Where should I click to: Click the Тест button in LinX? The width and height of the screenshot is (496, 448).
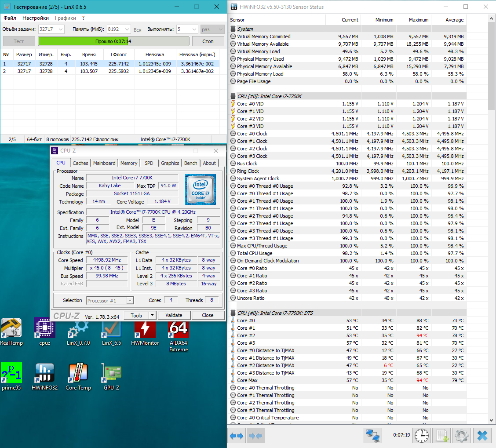click(18, 41)
